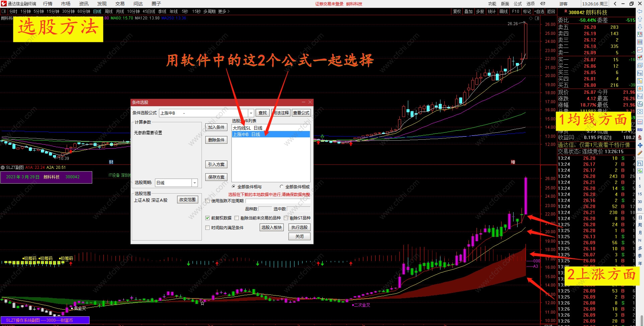The width and height of the screenshot is (644, 326).
Task: Click the 保存方案 button
Action: (x=216, y=177)
